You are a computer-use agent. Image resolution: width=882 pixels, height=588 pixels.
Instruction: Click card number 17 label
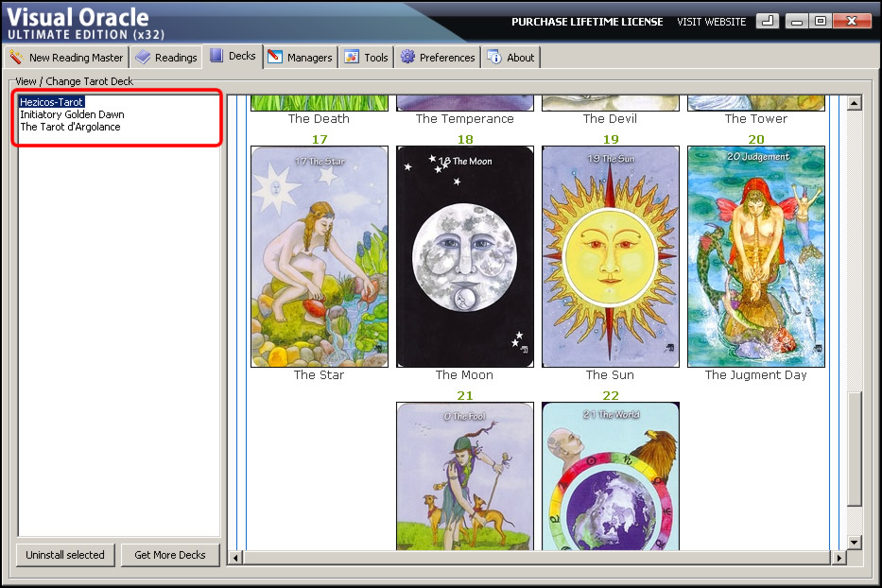320,139
